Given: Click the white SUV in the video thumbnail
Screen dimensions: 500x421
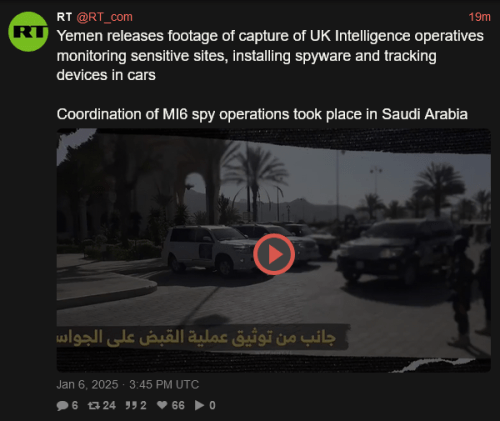Looking at the screenshot, I should pos(208,248).
